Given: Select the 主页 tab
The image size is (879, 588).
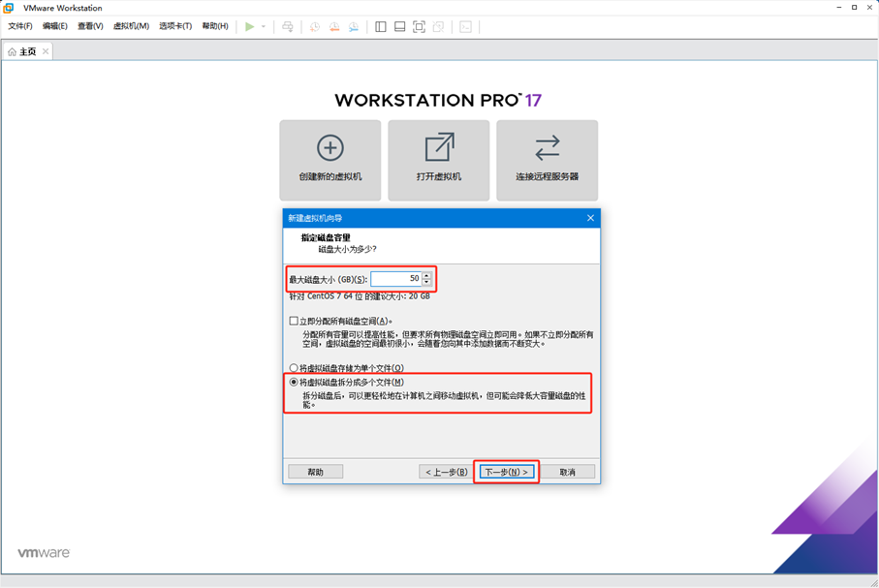Looking at the screenshot, I should [27, 51].
